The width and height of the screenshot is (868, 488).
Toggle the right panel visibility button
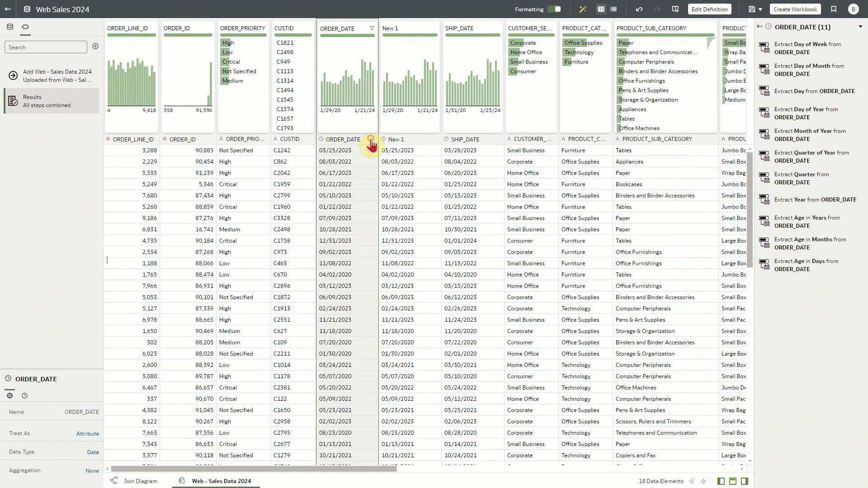(745, 481)
